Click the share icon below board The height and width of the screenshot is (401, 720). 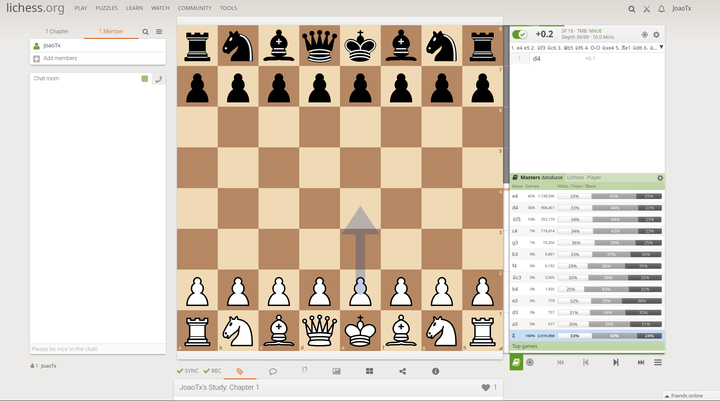[x=402, y=371]
